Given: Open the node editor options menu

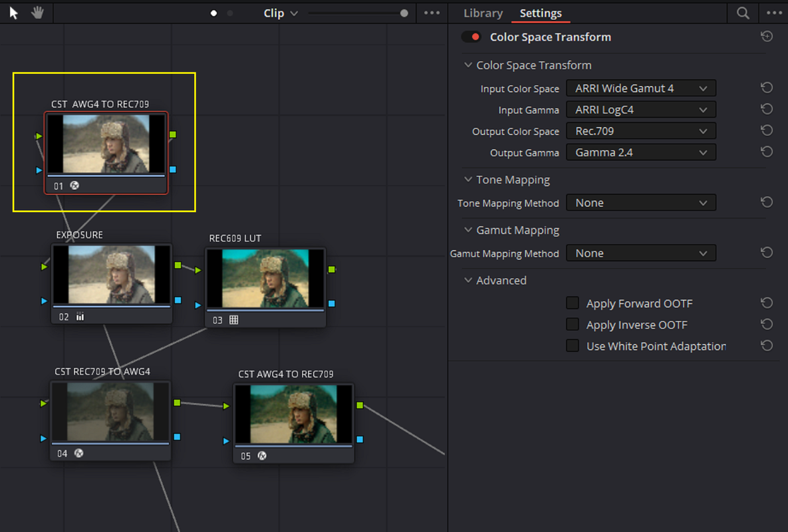Looking at the screenshot, I should [x=432, y=13].
